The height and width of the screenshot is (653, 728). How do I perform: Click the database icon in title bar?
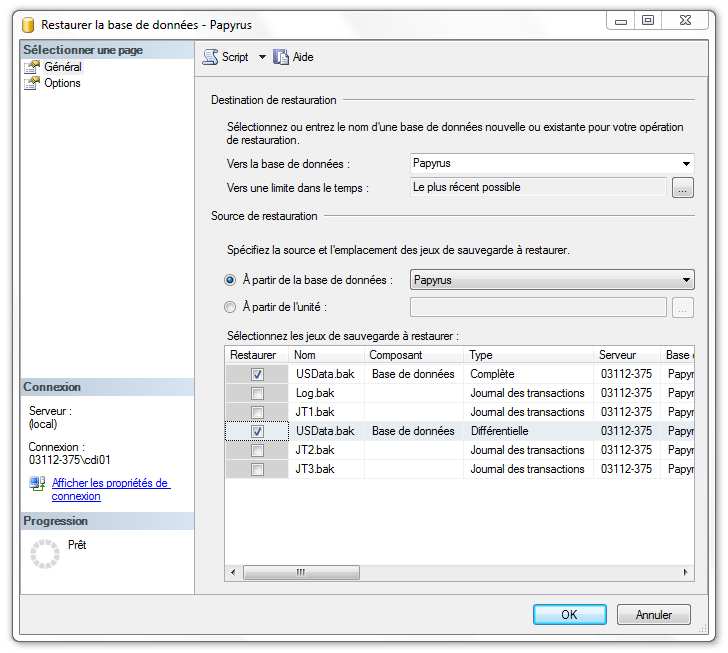[27, 20]
